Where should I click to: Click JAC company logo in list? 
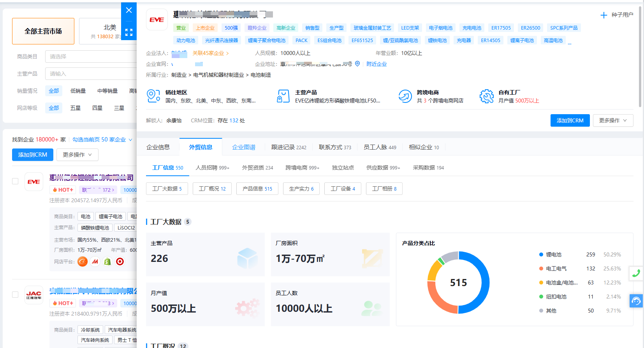point(34,295)
